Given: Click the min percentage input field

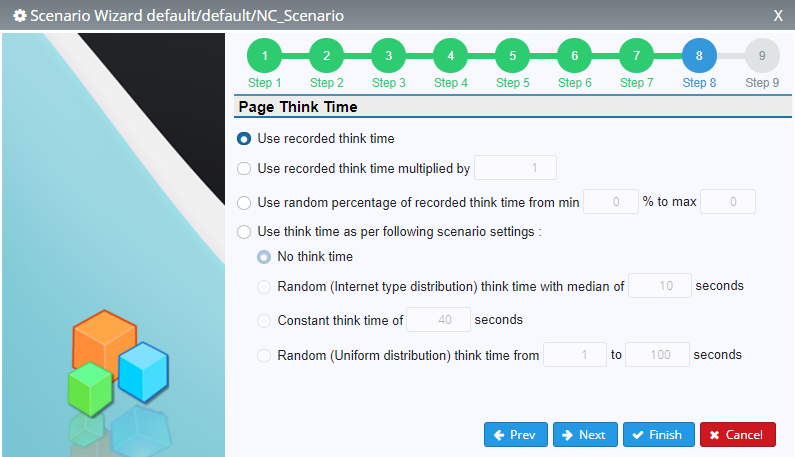Looking at the screenshot, I should pos(610,202).
